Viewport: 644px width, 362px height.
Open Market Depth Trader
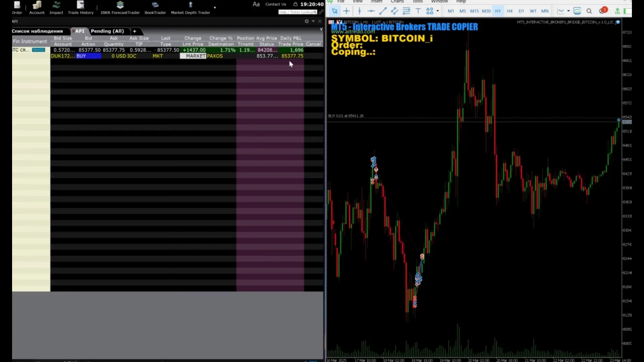click(190, 8)
